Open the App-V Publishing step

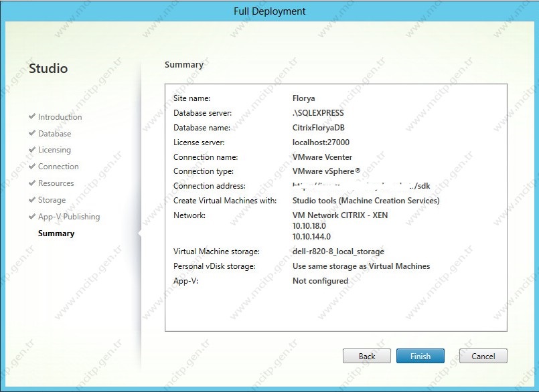69,217
